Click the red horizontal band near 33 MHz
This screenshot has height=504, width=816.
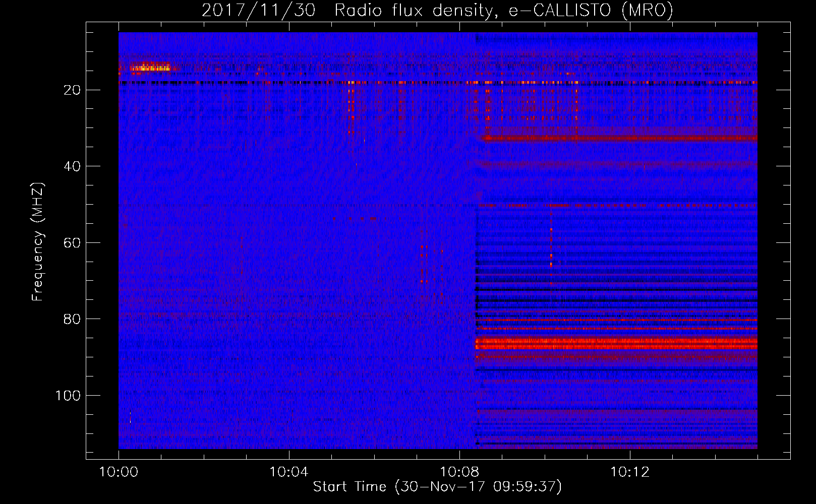coord(619,138)
